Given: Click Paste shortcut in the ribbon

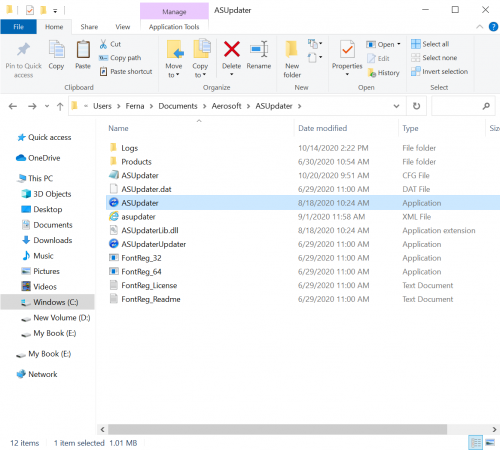Looking at the screenshot, I should point(126,71).
